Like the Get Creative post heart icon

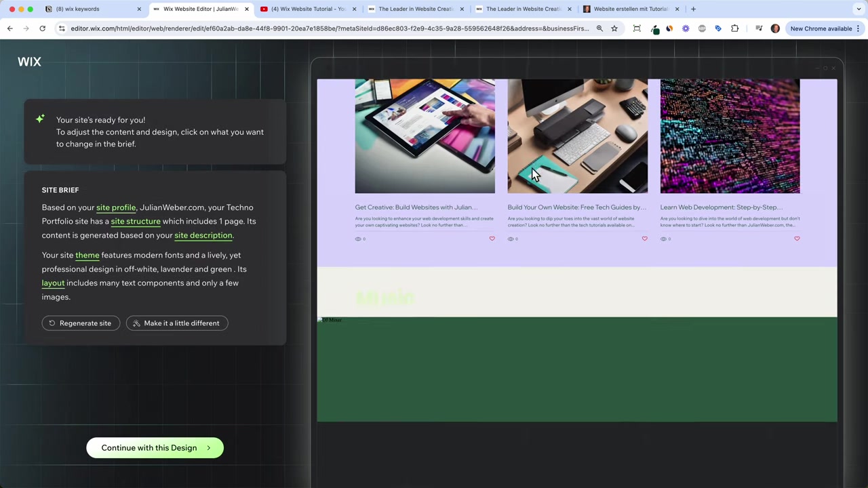click(x=492, y=239)
